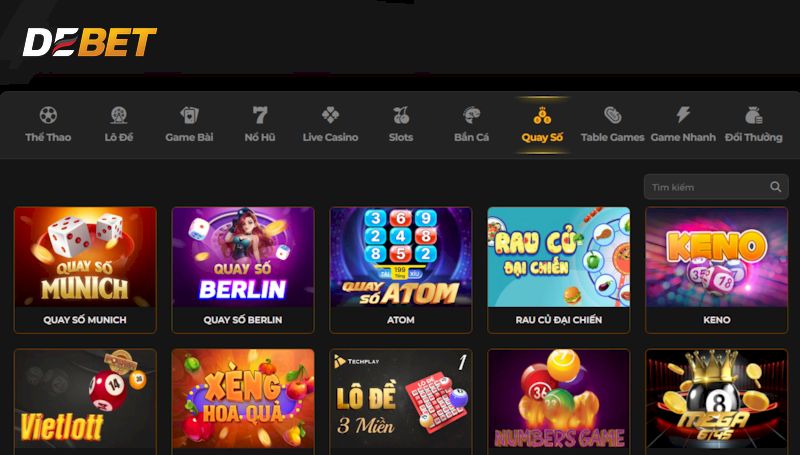Open the Đổi Thưởng money bag icon

click(754, 115)
